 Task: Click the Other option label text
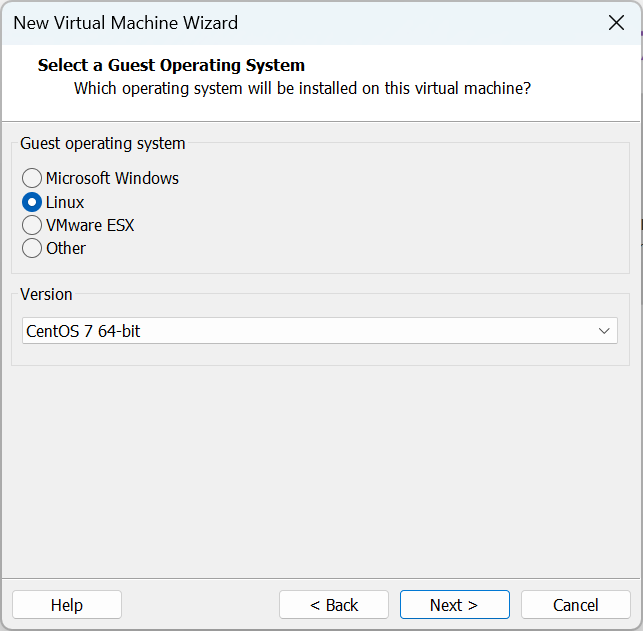pyautogui.click(x=66, y=248)
